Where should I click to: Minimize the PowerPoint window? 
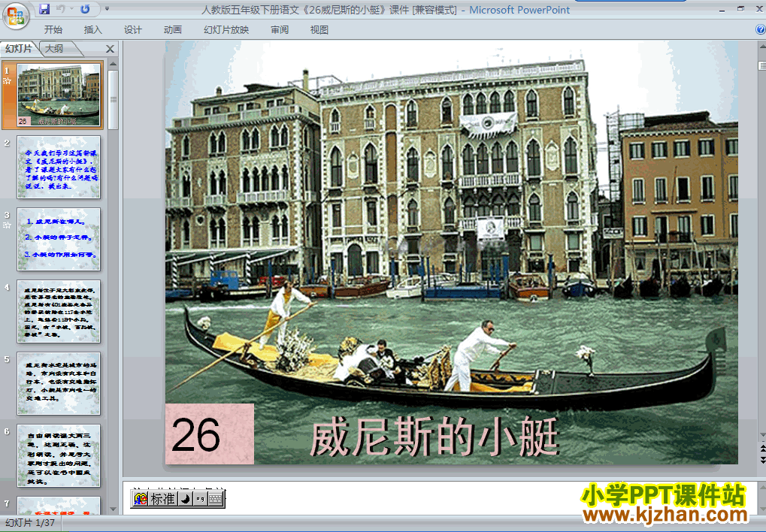tap(722, 10)
